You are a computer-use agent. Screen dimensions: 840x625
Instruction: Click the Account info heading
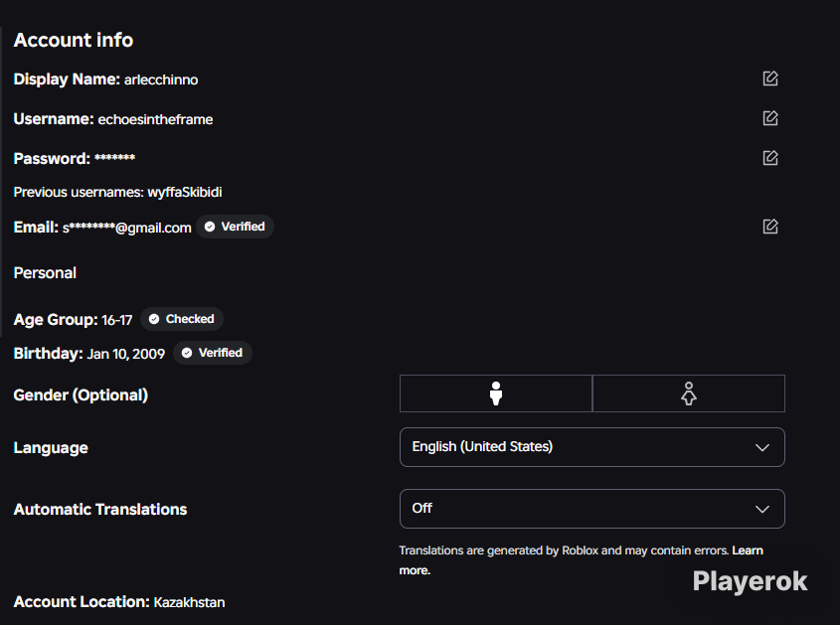point(74,40)
